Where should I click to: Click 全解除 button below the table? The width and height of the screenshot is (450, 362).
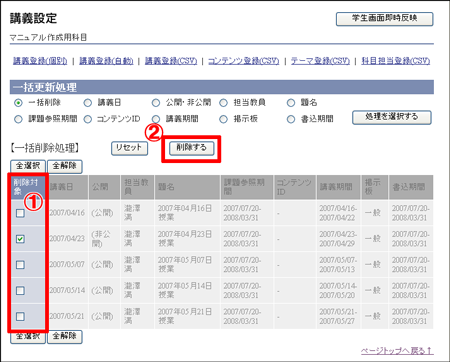65,336
